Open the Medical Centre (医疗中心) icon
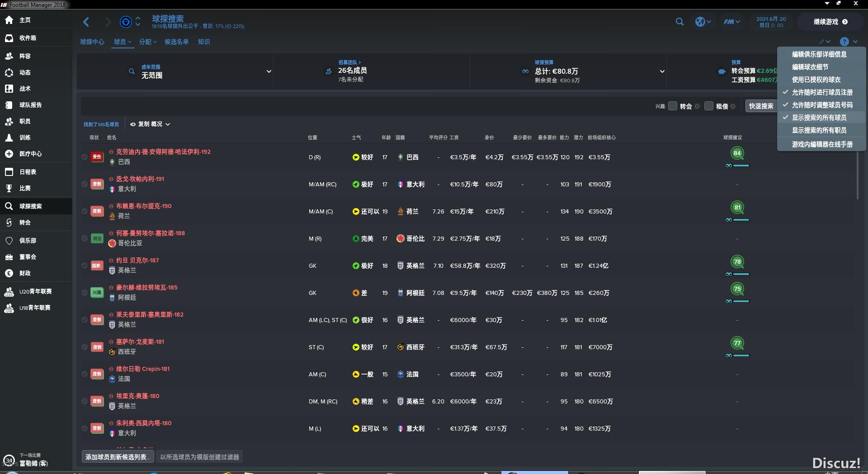The image size is (868, 474). pyautogui.click(x=9, y=154)
